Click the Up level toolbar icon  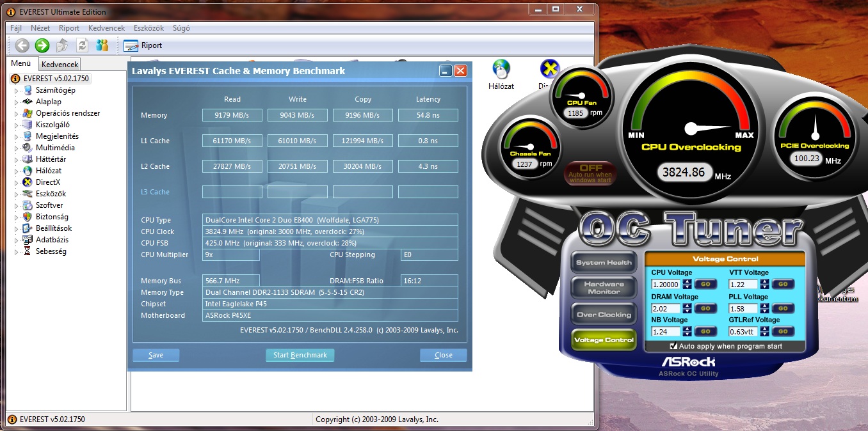pos(62,45)
